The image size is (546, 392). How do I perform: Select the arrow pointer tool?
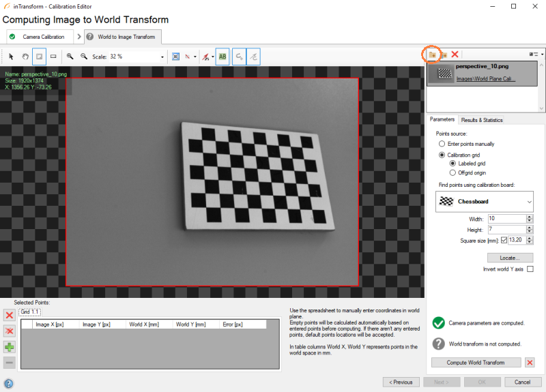click(x=12, y=57)
